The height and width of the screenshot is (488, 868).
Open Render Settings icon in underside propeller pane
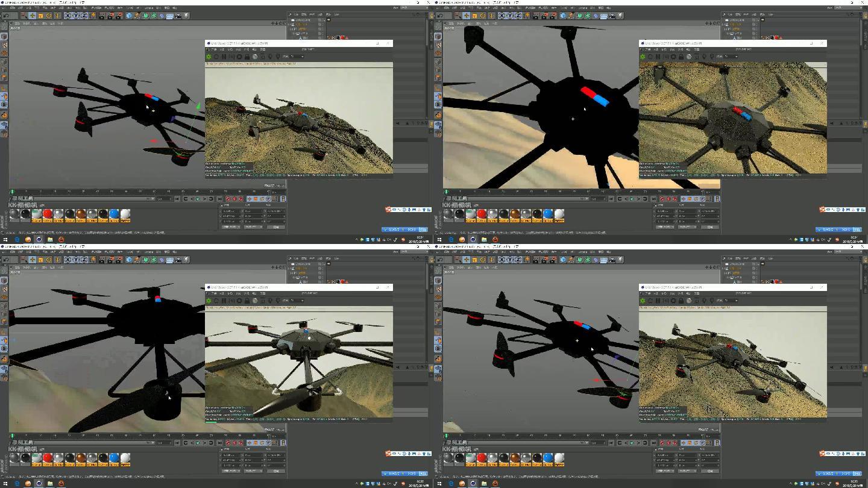[x=119, y=260]
